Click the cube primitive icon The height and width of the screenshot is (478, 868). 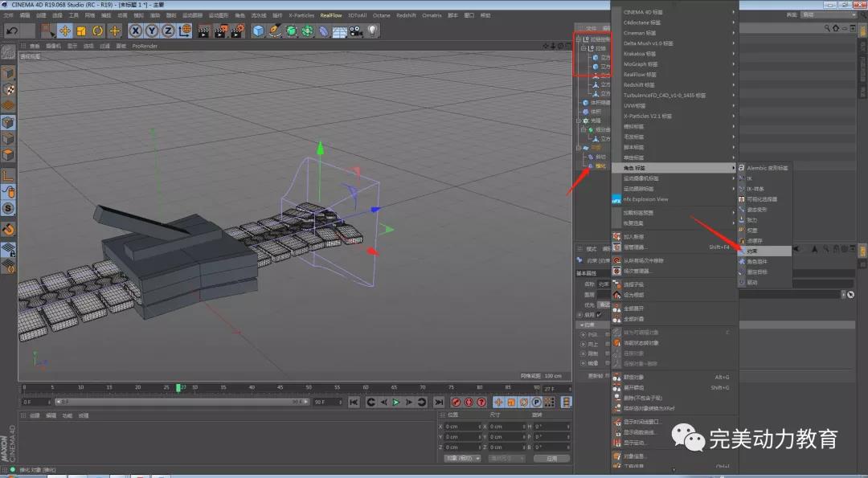259,31
